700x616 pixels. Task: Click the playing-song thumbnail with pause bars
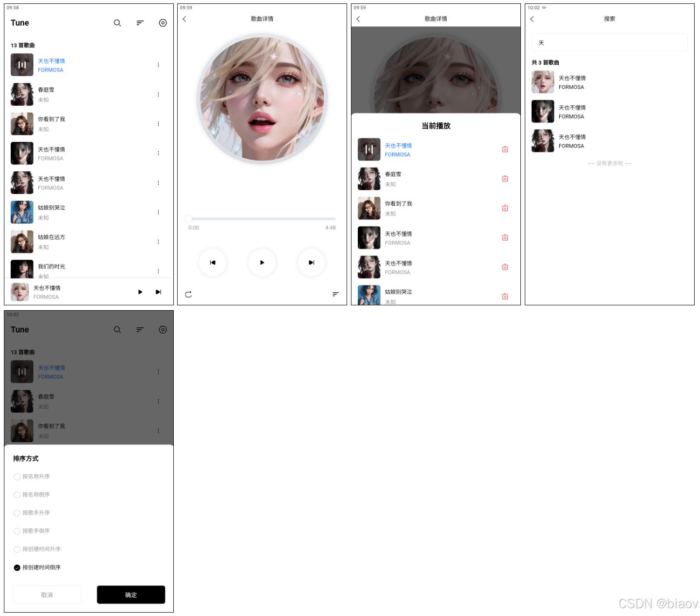[x=22, y=65]
